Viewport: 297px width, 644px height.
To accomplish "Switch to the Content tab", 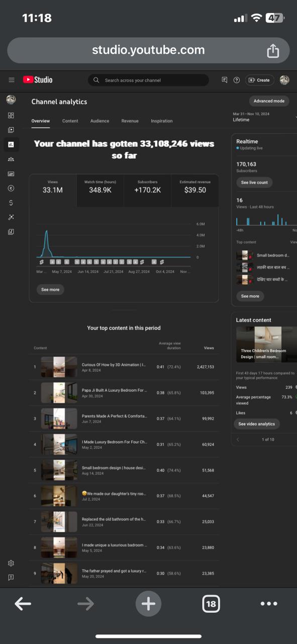I will click(x=70, y=121).
